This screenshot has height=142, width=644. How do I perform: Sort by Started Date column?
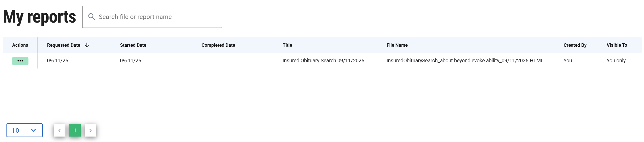(x=133, y=45)
